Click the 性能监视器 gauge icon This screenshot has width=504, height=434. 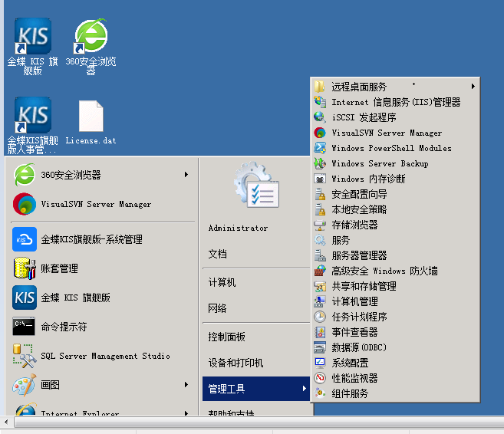point(320,378)
